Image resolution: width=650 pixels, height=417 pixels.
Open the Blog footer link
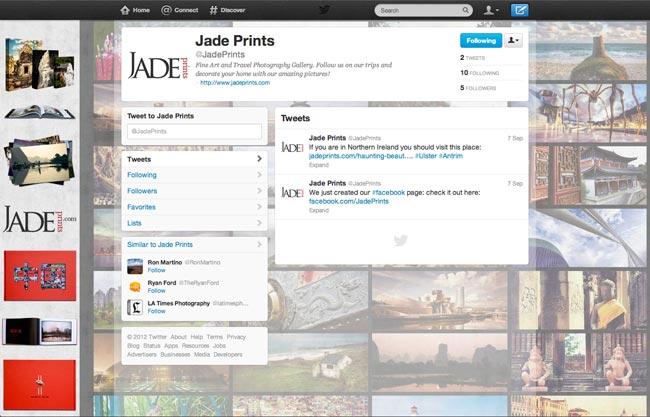(133, 346)
